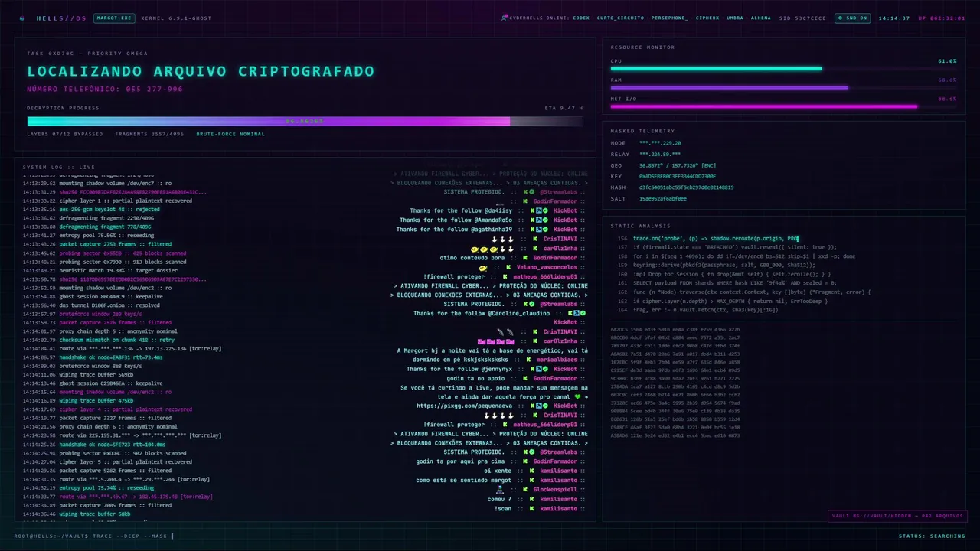Click the green badge beside Velano_vasconcelos
This screenshot has width=980, height=551.
[507, 268]
